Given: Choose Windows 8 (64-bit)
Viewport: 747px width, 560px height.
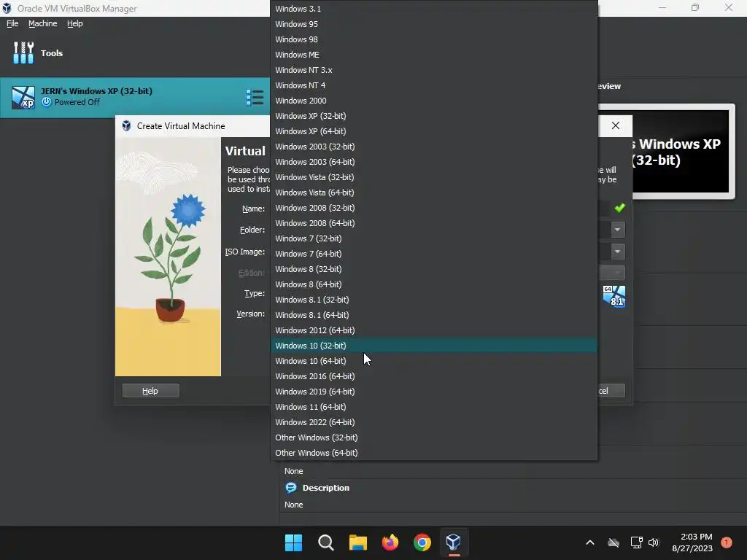Looking at the screenshot, I should coord(434,284).
